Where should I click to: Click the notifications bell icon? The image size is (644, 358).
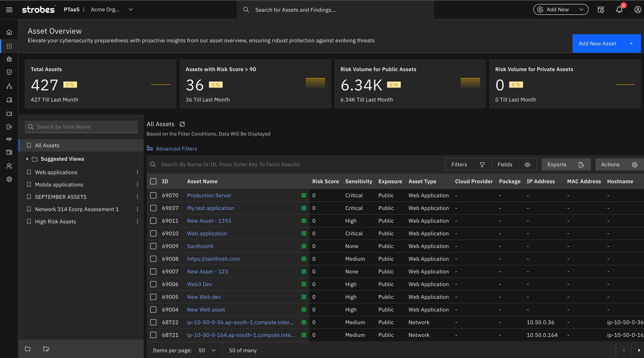click(x=619, y=10)
